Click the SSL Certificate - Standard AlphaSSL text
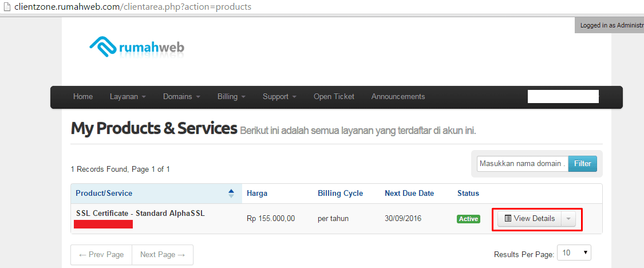 140,214
